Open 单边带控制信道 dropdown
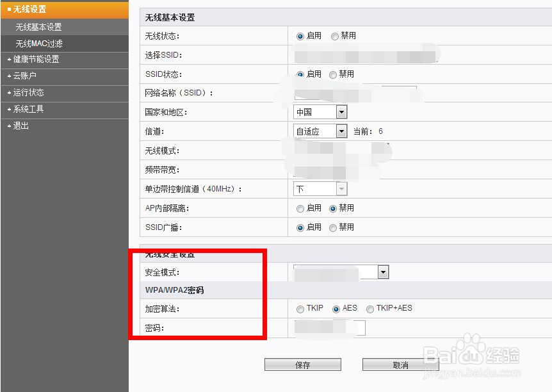 (x=320, y=189)
